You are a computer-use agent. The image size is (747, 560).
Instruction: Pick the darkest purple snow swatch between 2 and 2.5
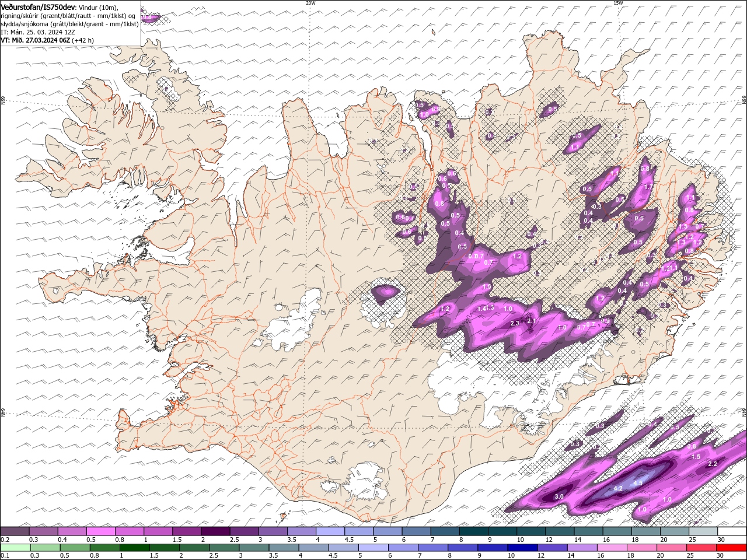coord(215,531)
